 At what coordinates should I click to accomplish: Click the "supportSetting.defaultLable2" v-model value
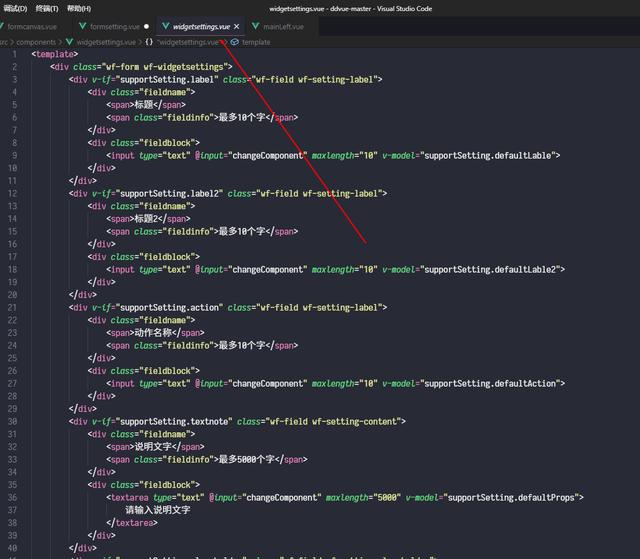(490, 269)
